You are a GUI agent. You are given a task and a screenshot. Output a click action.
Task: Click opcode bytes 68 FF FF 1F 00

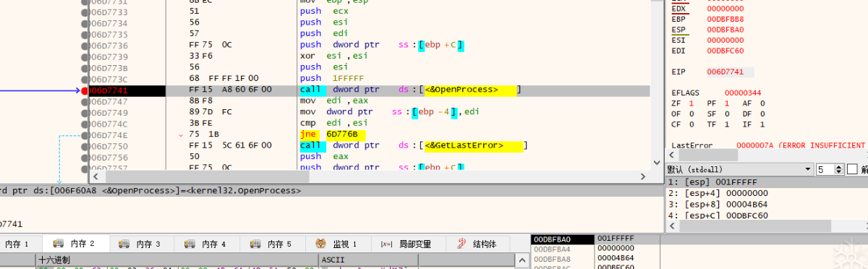click(224, 78)
